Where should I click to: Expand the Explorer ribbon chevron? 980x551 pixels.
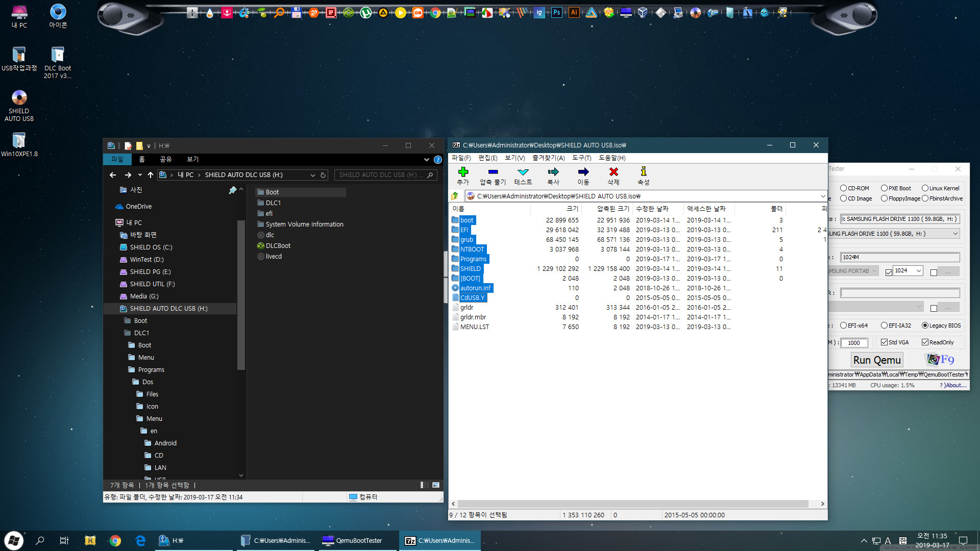click(x=427, y=160)
